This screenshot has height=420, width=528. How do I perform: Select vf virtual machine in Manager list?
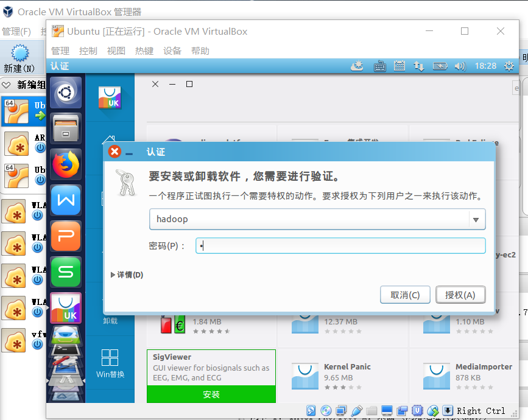24,340
